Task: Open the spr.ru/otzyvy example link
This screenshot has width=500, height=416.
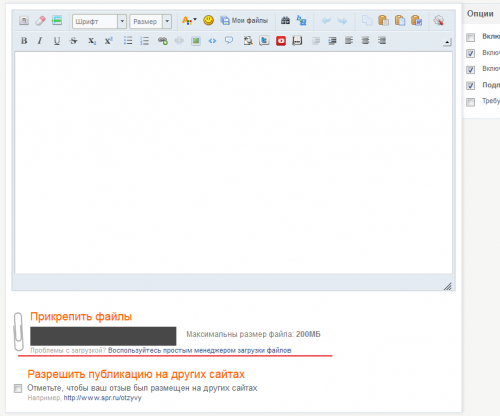Action: (103, 398)
